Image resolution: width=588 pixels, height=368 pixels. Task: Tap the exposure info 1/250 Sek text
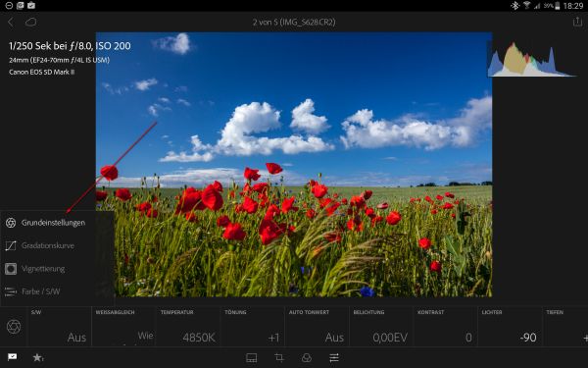pyautogui.click(x=70, y=46)
